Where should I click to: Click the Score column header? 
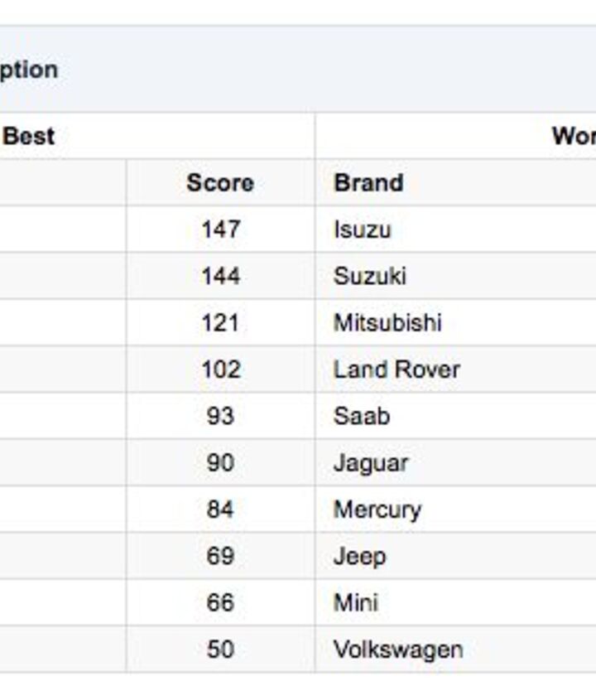pyautogui.click(x=220, y=183)
